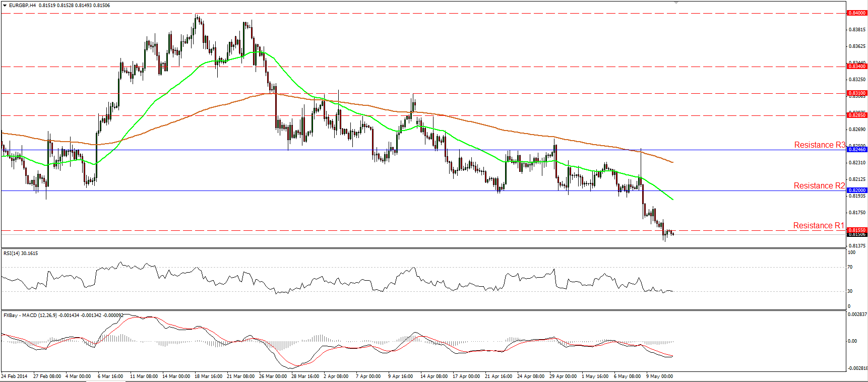
Task: Click the Resistance R1 label
Action: 819,226
